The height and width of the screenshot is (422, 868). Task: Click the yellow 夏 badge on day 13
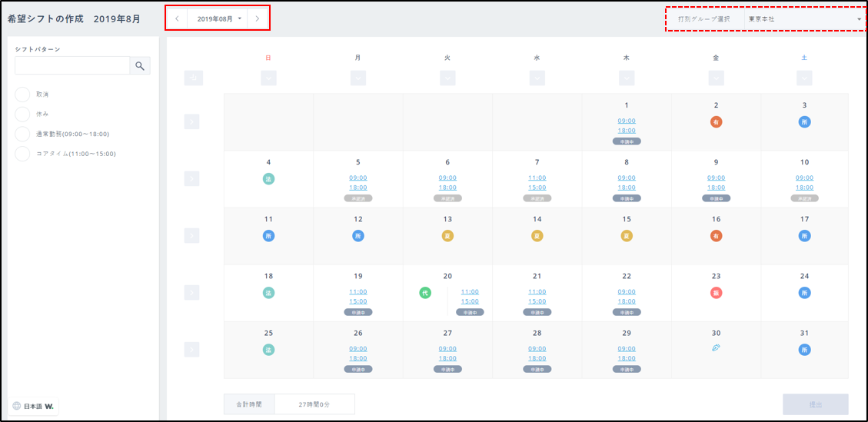point(447,236)
